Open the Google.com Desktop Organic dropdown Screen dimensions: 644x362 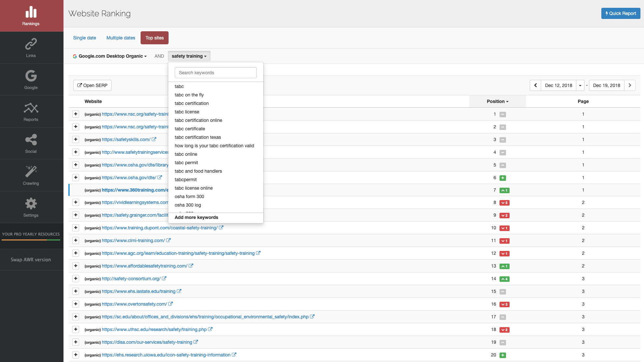[111, 56]
